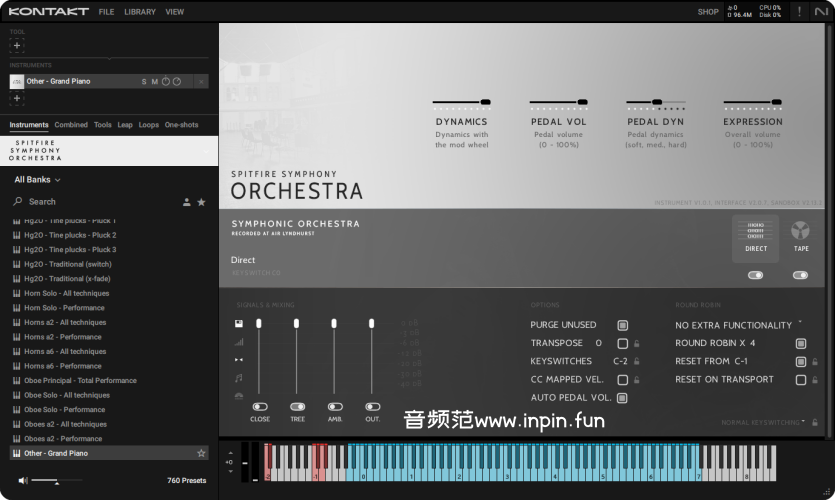The height and width of the screenshot is (500, 835).
Task: Click keyboard octave shift down arrow
Action: [x=230, y=471]
